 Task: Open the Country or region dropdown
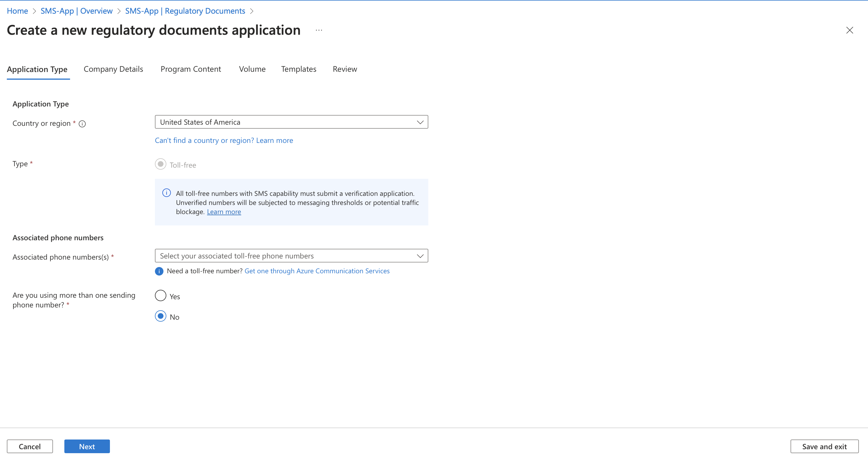pos(291,122)
